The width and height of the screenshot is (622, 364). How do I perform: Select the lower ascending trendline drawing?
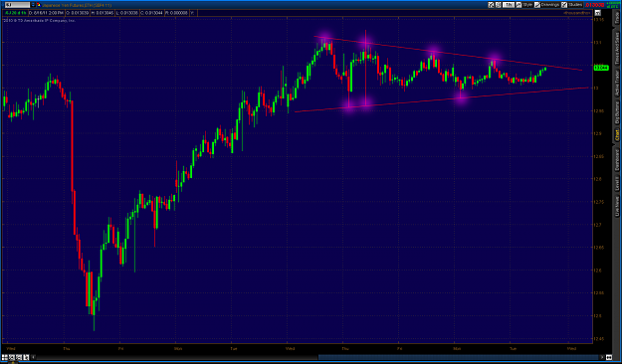pos(441,99)
